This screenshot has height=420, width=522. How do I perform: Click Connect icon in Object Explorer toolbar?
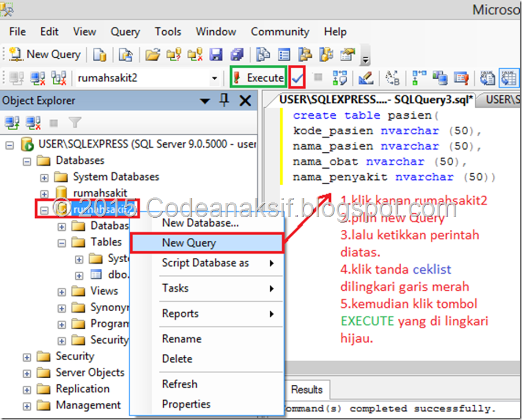[x=12, y=123]
